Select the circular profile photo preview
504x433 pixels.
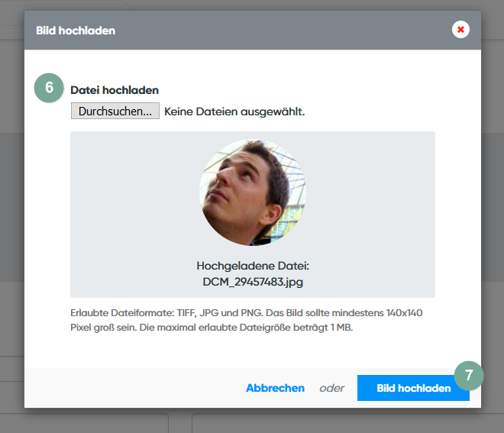point(252,192)
